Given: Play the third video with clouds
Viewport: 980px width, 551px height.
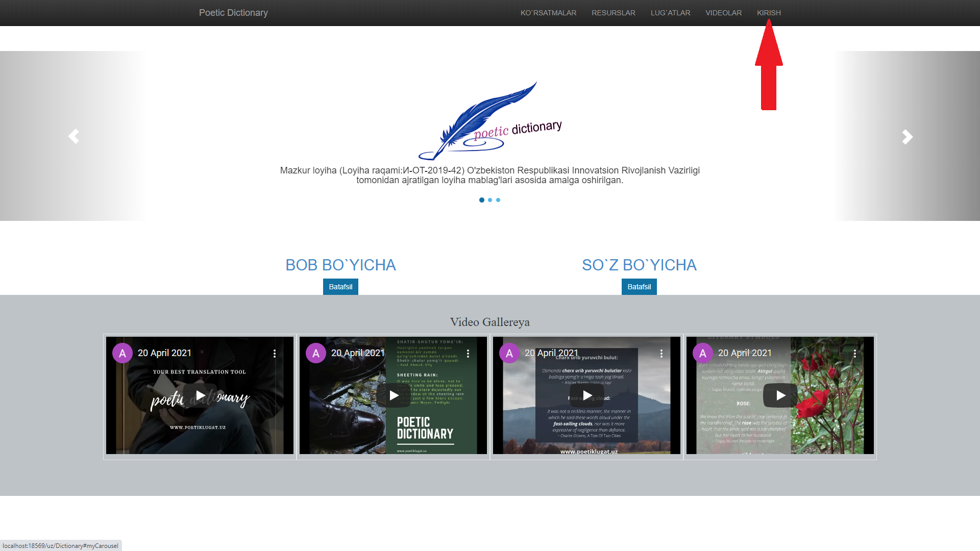Looking at the screenshot, I should (587, 395).
